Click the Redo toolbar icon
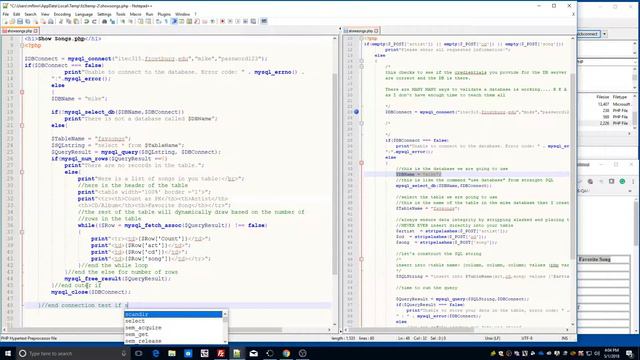Viewport: 640px width, 360px height. (x=94, y=21)
